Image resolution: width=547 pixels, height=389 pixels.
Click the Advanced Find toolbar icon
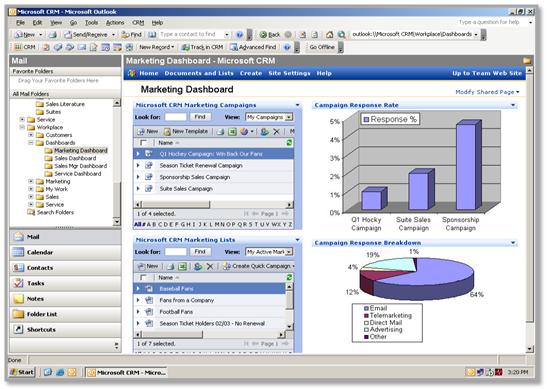tap(233, 47)
